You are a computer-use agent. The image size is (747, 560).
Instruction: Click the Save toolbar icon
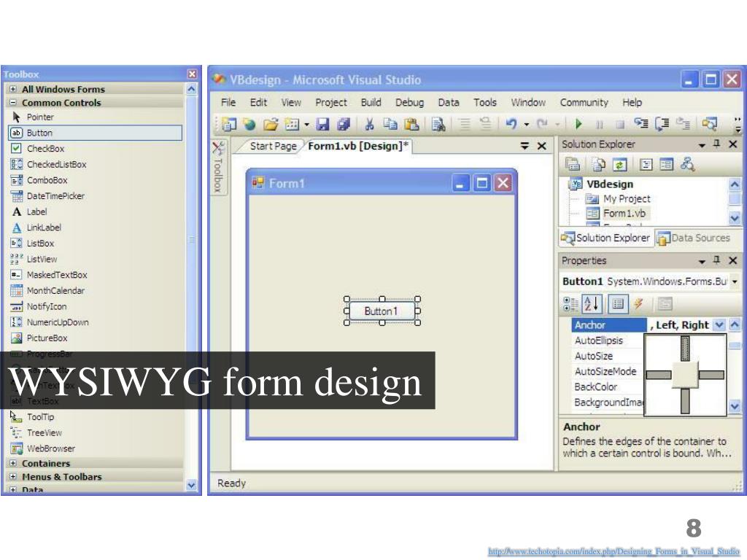click(323, 124)
